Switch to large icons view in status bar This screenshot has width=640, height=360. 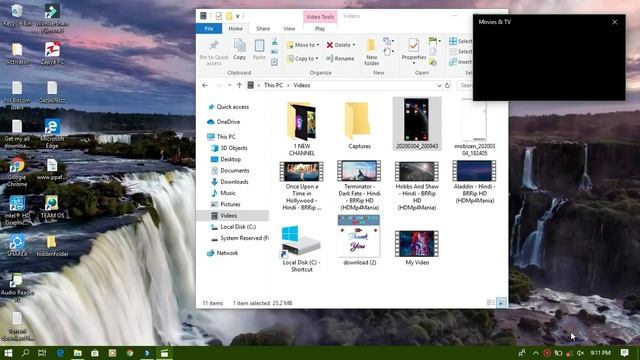click(501, 303)
